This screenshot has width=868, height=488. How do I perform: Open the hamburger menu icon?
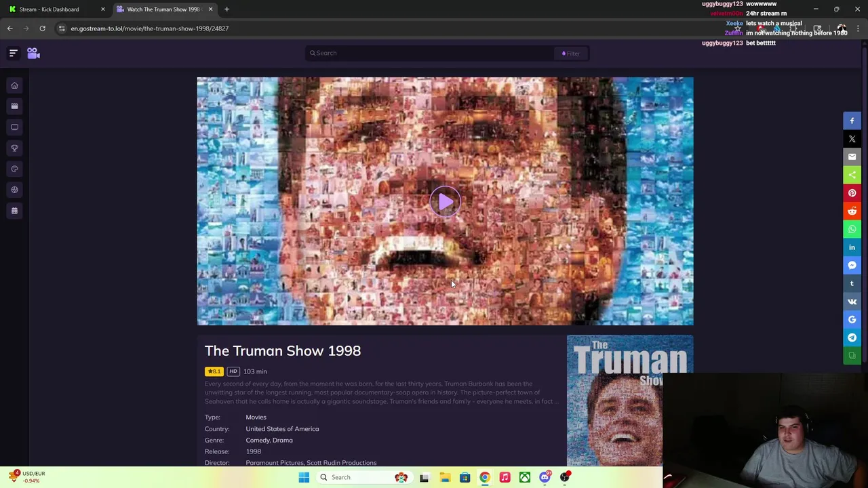click(x=13, y=53)
